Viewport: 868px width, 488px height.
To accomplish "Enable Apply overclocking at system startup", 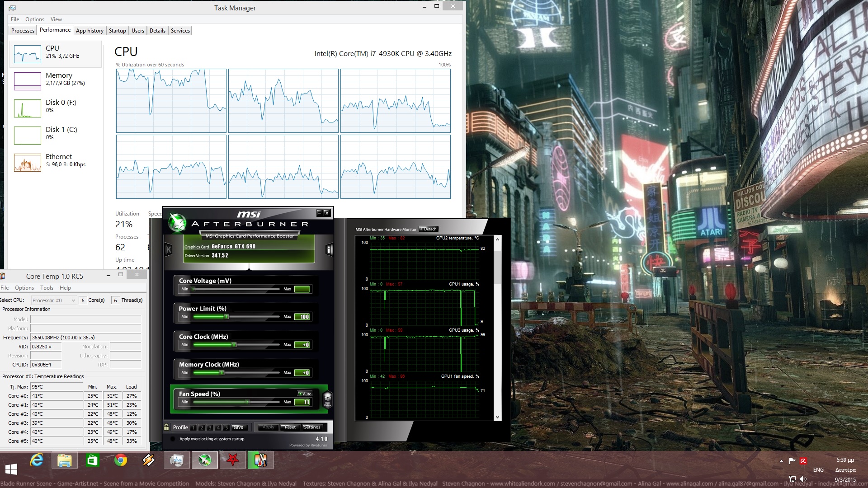I will pos(173,439).
